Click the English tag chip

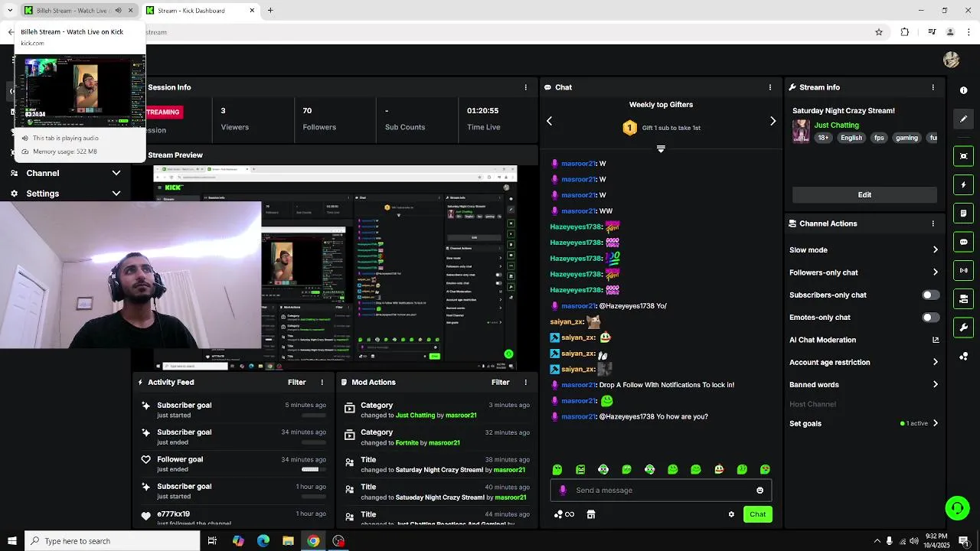pyautogui.click(x=851, y=138)
